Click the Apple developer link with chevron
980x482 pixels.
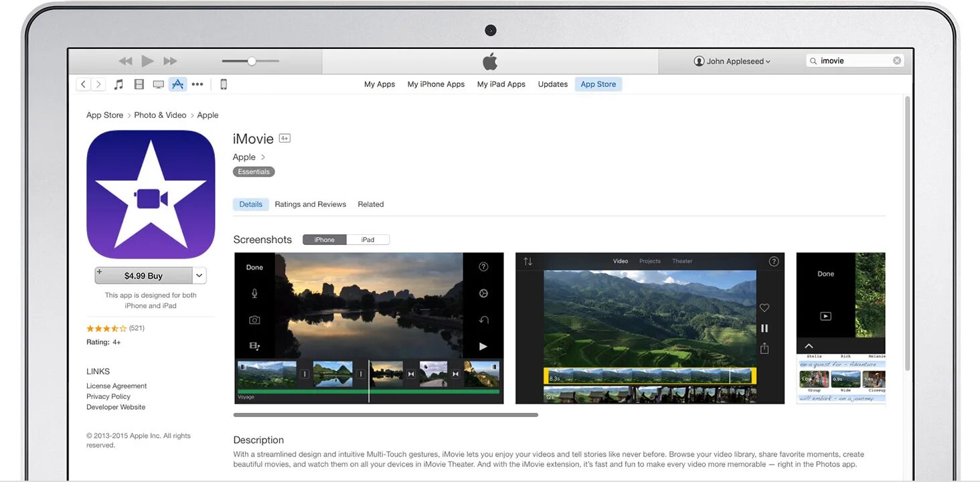click(x=249, y=157)
